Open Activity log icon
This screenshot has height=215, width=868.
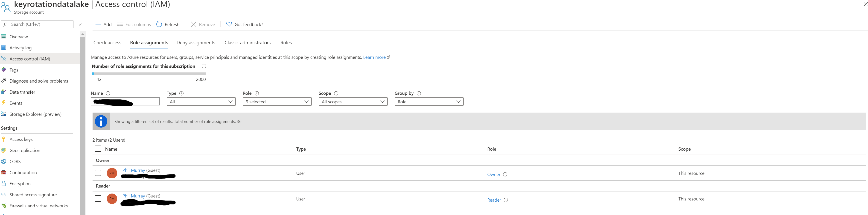4,48
